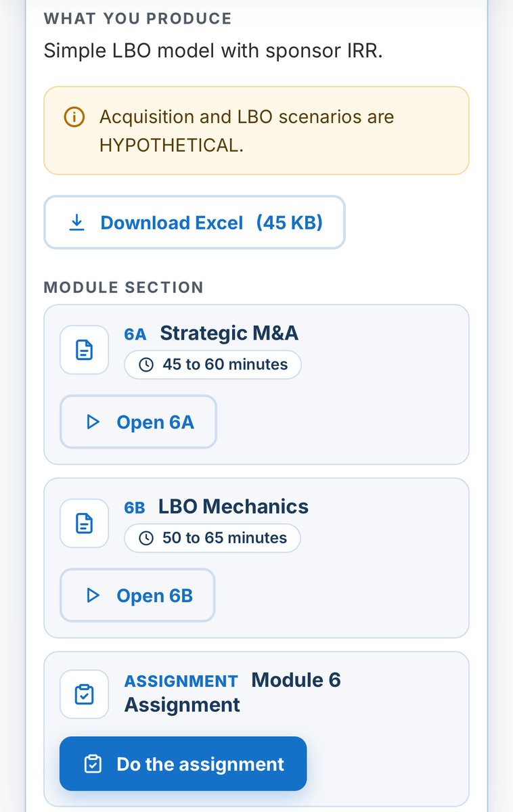513x812 pixels.
Task: Select the Strategic M&A title
Action: coord(229,333)
